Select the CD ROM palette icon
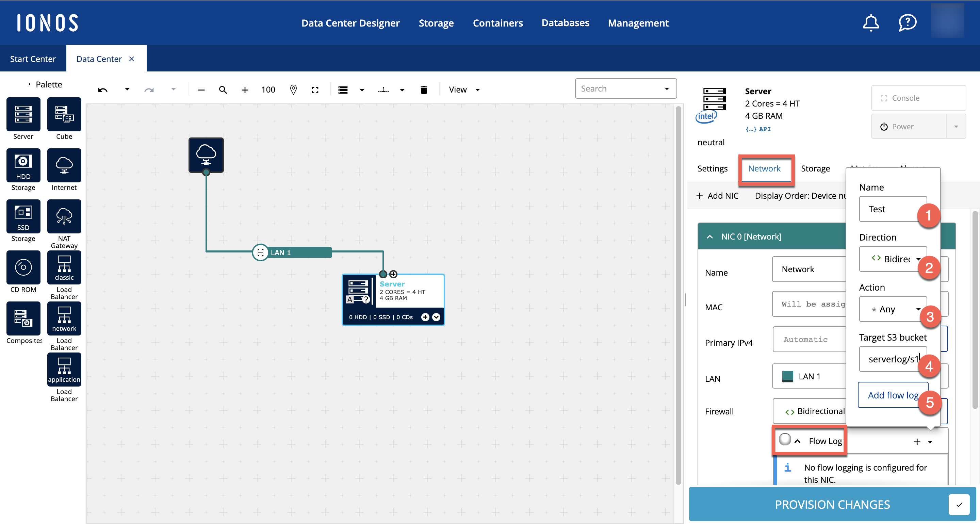Screen dimensions: 980x524 coord(23,267)
